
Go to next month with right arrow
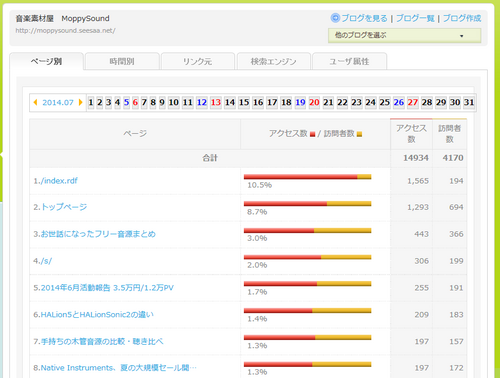[x=80, y=102]
